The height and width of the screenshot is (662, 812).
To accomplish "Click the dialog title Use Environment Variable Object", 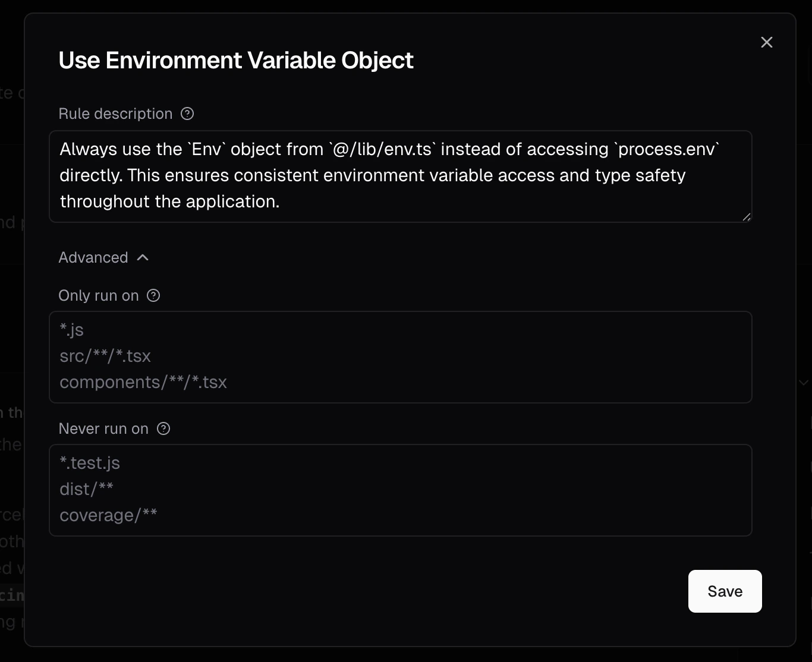I will click(236, 60).
